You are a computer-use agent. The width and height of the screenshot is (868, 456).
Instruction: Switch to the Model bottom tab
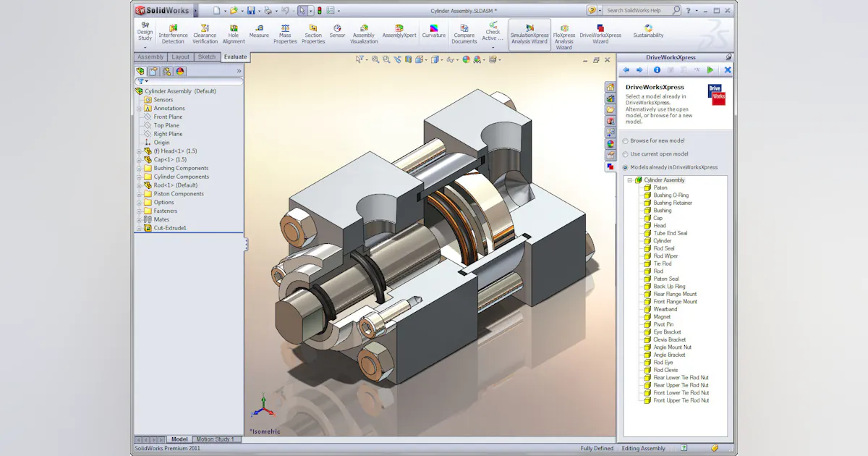(x=179, y=439)
